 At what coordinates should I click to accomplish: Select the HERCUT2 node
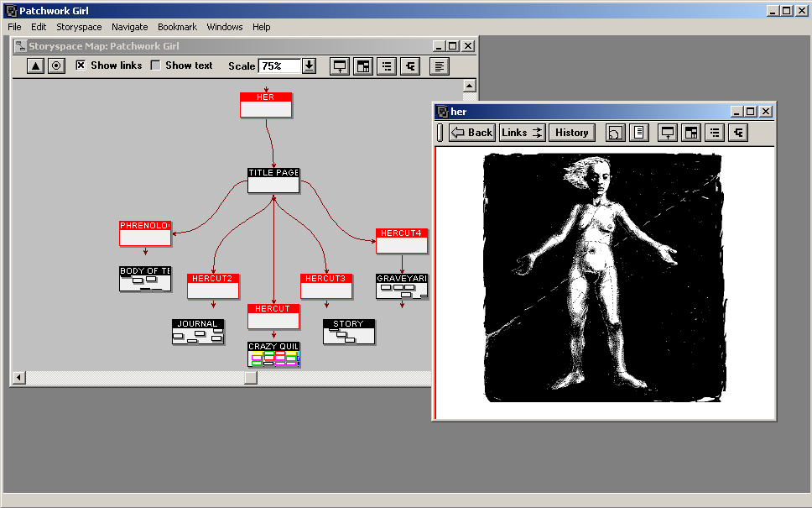[x=213, y=286]
